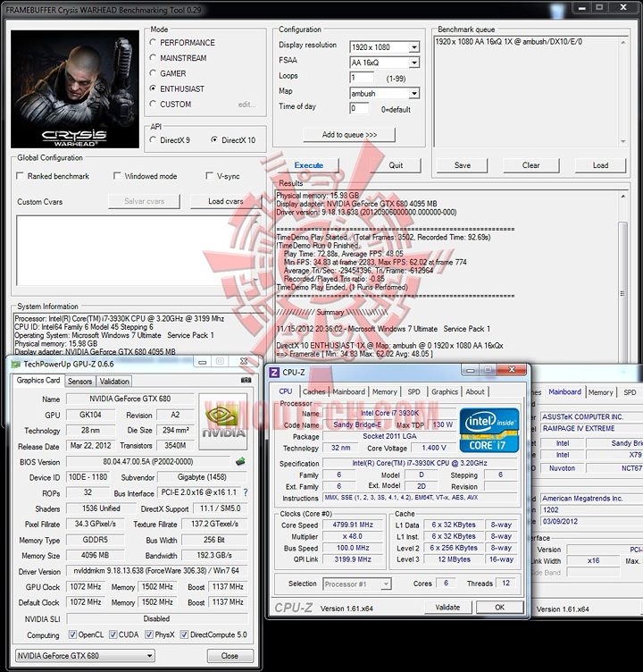The width and height of the screenshot is (643, 672).
Task: Choose the CUSTOM mode radio button
Action: pos(153,105)
